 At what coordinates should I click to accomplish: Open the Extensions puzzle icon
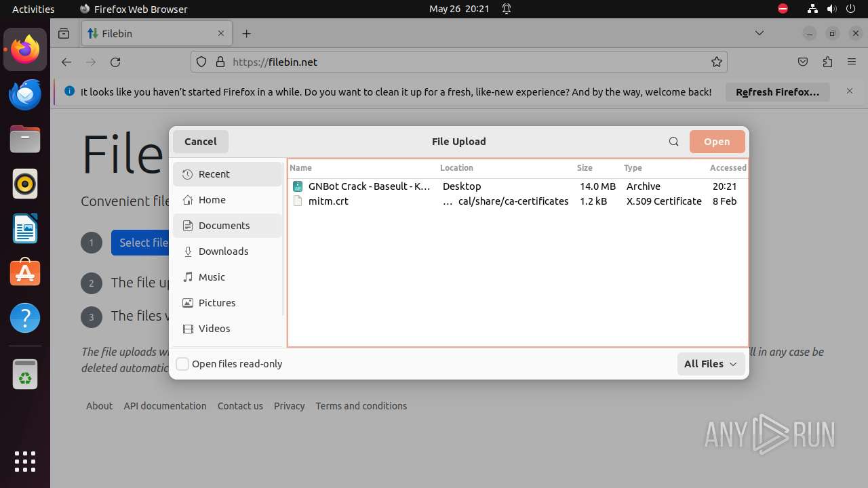[827, 62]
